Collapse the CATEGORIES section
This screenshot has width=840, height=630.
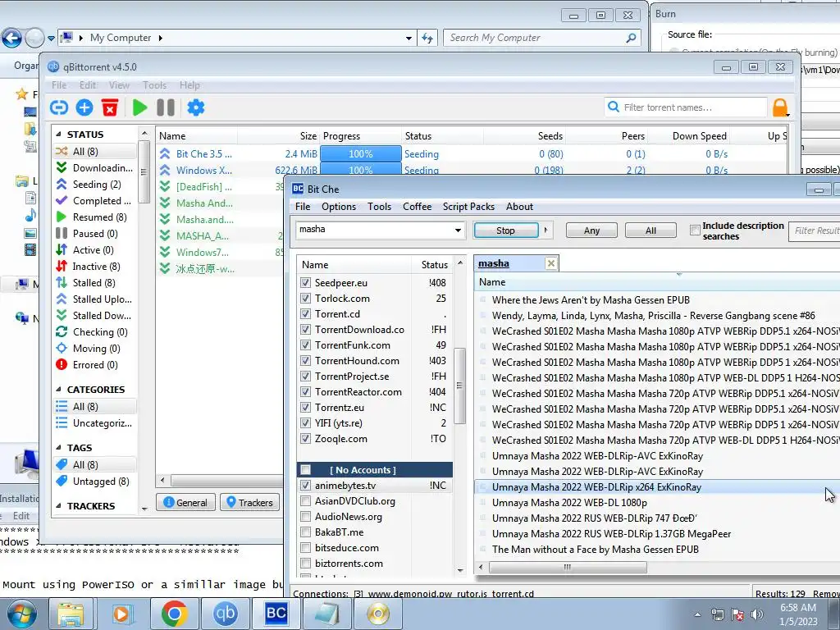tap(58, 390)
